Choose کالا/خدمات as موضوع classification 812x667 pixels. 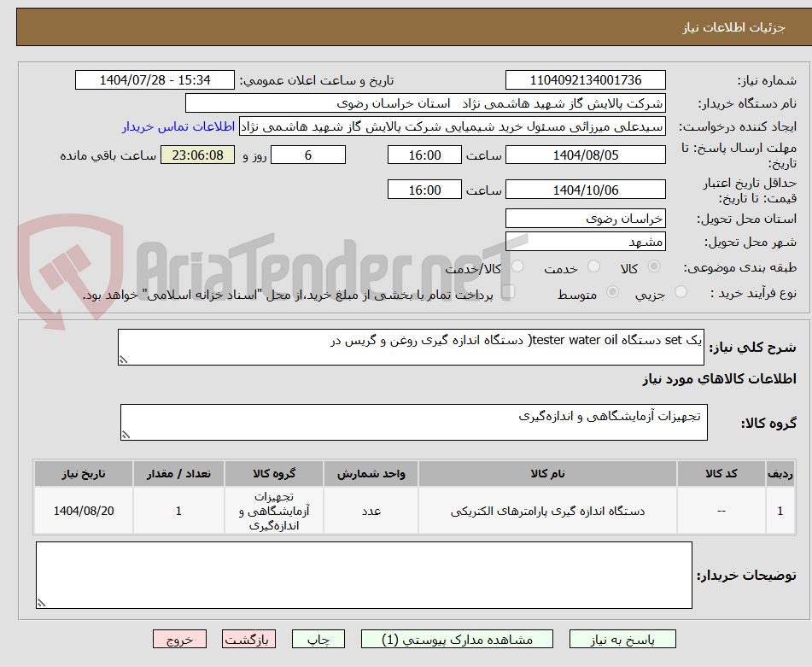(x=517, y=265)
